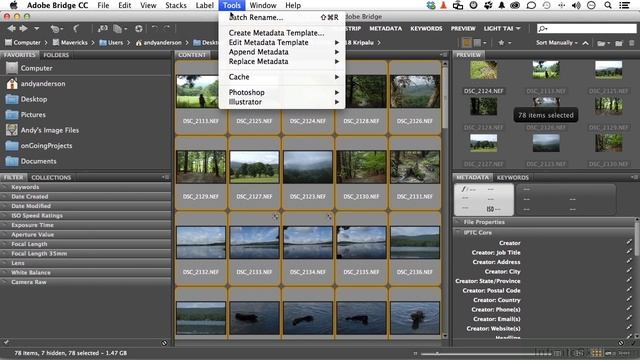Open the Label menu
640x360 pixels.
tap(204, 5)
